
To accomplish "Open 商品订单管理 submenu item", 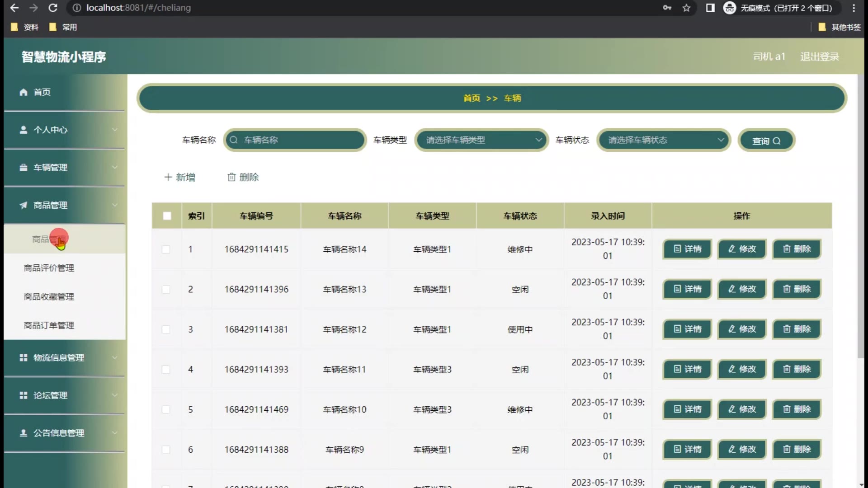I will (49, 325).
